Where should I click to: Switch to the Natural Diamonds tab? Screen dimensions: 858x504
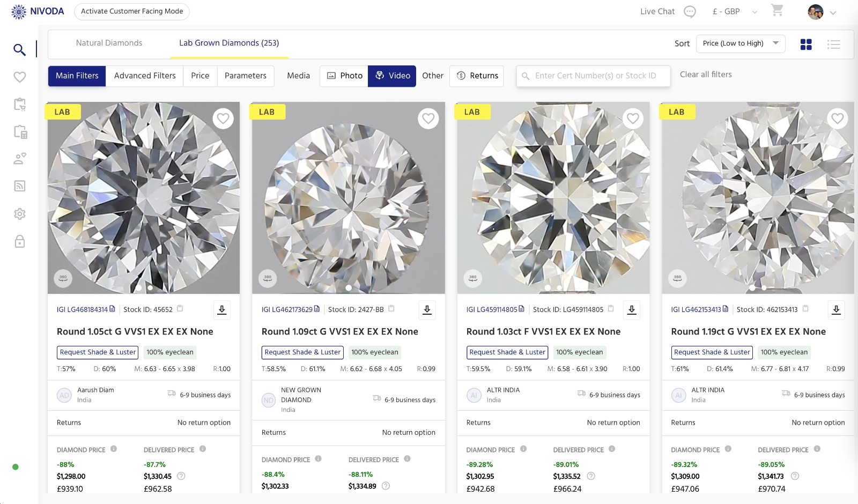(109, 43)
